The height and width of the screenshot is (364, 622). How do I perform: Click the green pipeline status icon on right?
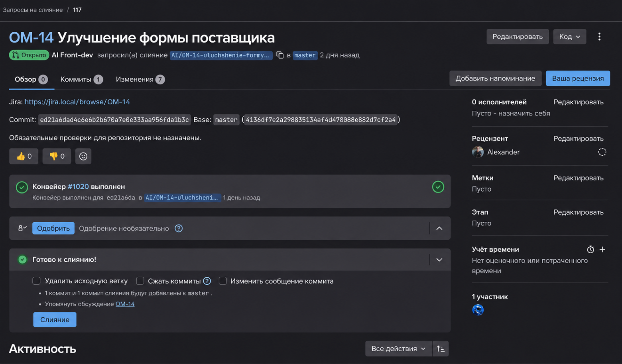point(438,187)
